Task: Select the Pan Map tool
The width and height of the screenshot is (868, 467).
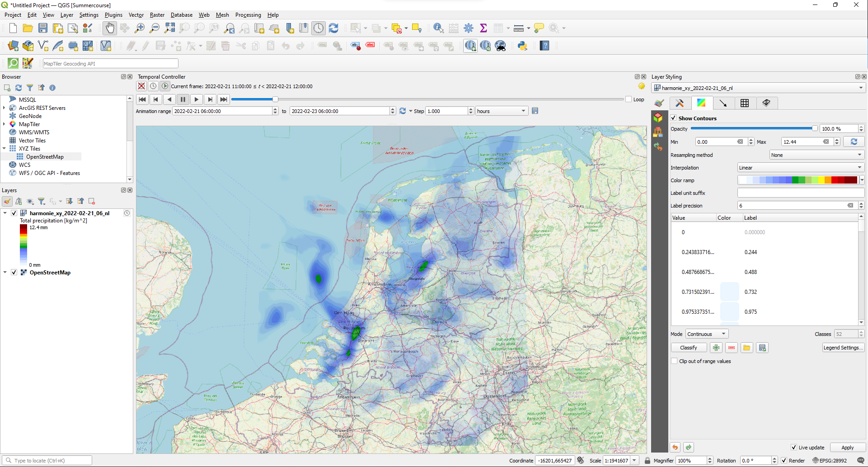Action: (x=110, y=28)
